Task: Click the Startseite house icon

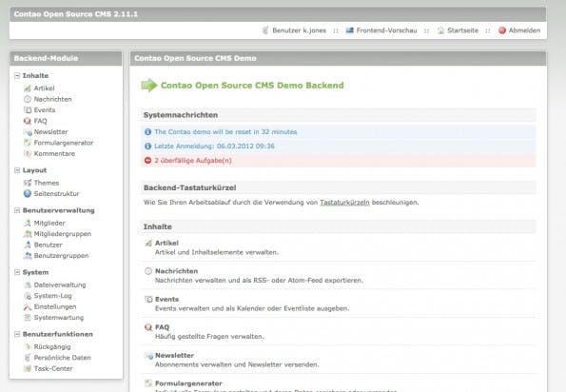Action: [x=440, y=30]
